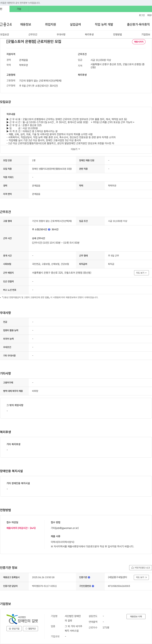
Task: Open the 직업 능력 개발 menu
Action: click(104, 24)
